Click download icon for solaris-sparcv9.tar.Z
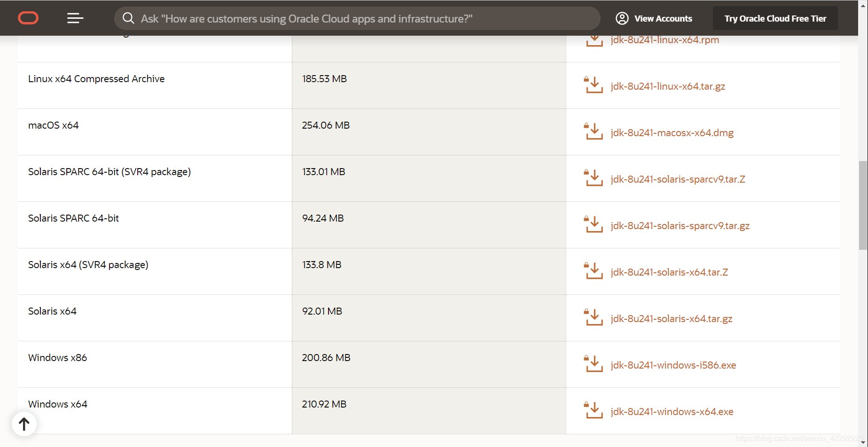 [594, 178]
